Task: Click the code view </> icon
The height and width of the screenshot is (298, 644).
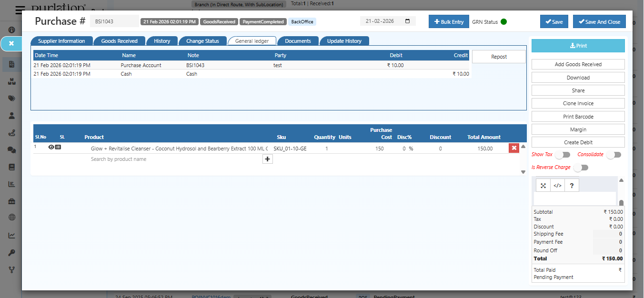Action: [x=557, y=185]
